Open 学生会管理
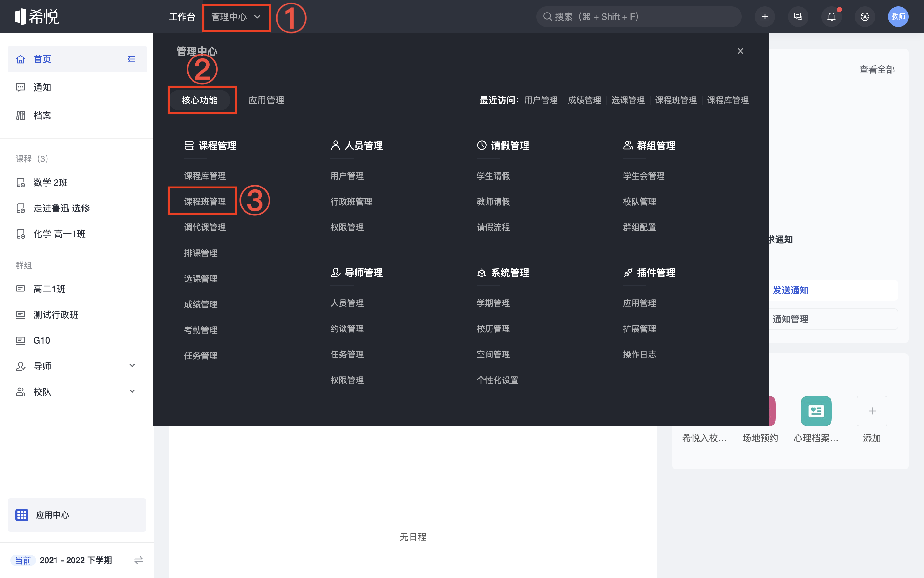Viewport: 924px width, 578px height. click(644, 176)
